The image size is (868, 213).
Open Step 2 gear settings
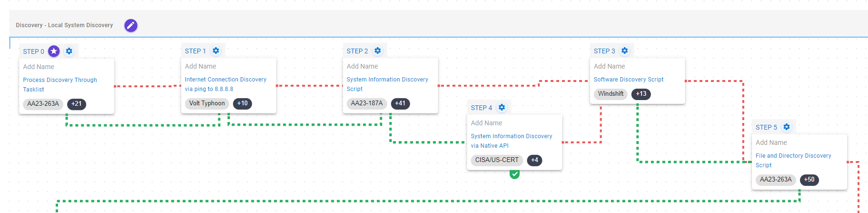(378, 51)
